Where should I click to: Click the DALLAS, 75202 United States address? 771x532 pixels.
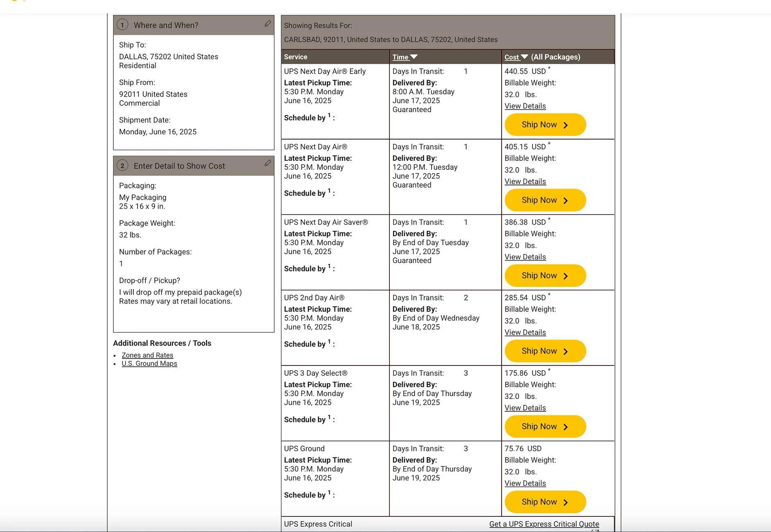[x=168, y=56]
